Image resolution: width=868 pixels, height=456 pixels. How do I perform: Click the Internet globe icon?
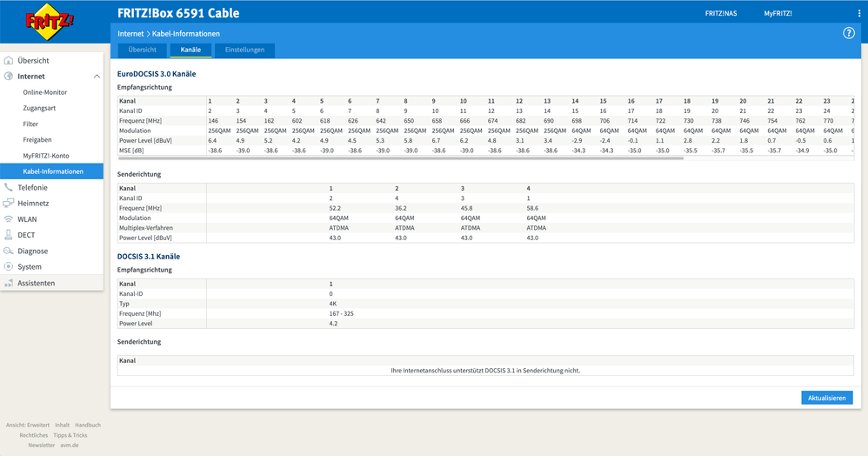point(9,76)
